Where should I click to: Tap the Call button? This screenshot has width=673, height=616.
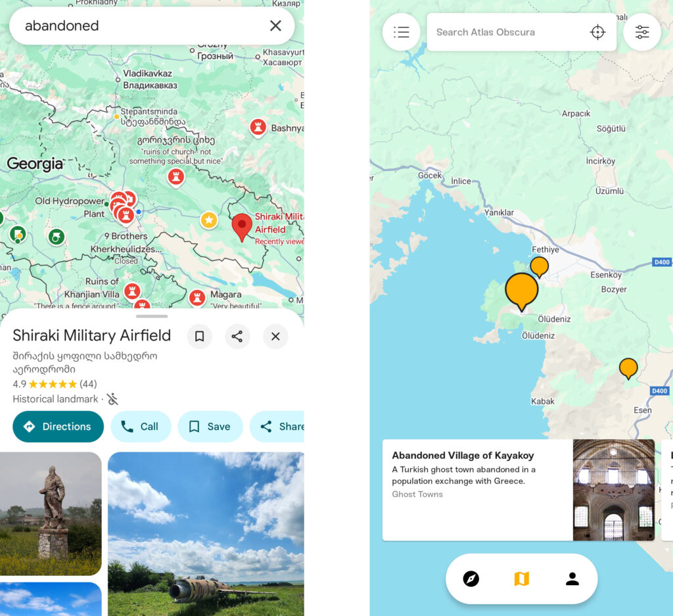pos(141,426)
